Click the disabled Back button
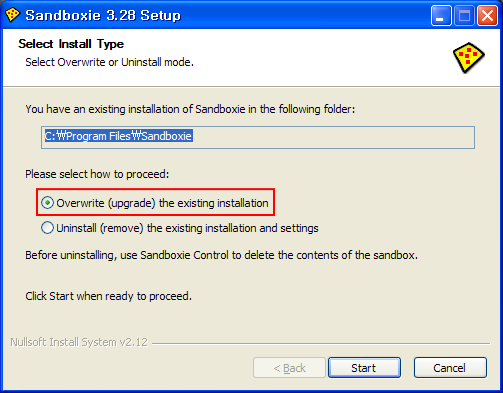Screen dimensions: 503x393 [x=289, y=368]
